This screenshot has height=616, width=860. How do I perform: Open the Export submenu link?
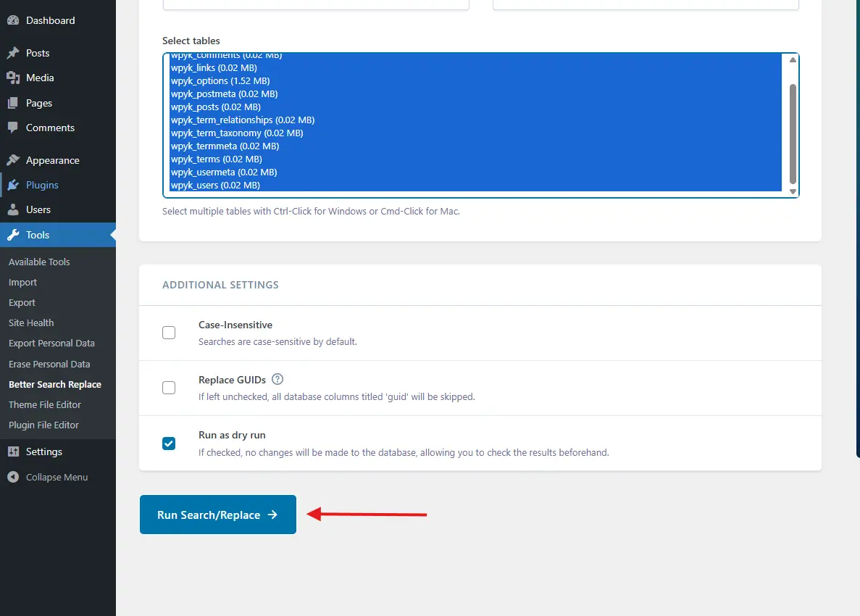22,302
